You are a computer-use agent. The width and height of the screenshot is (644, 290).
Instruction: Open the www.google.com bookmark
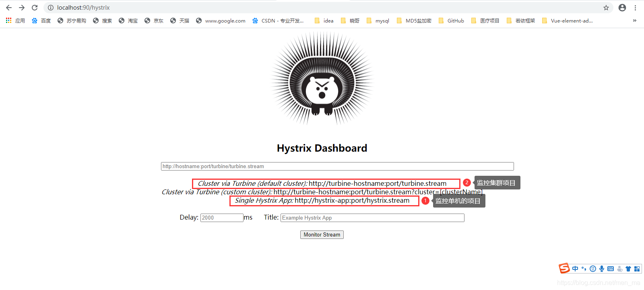(x=221, y=21)
